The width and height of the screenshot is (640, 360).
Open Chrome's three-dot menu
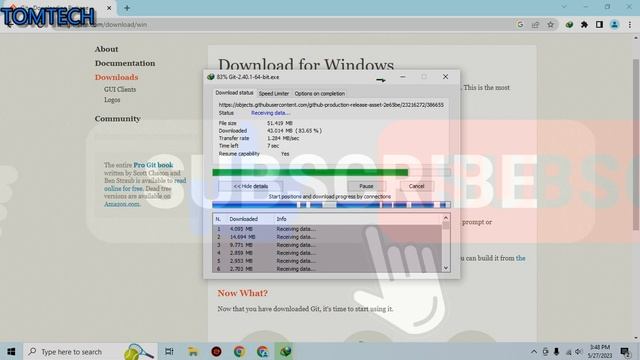(x=630, y=24)
